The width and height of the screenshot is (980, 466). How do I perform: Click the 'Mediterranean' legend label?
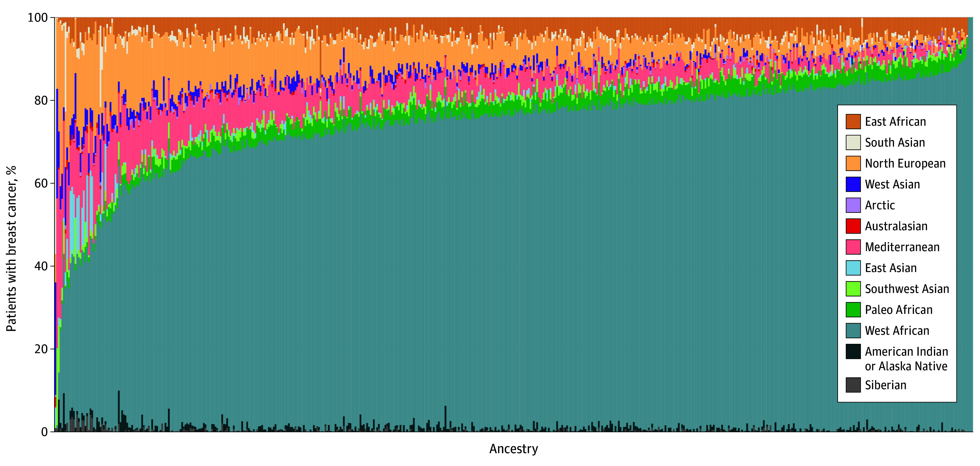tap(902, 247)
